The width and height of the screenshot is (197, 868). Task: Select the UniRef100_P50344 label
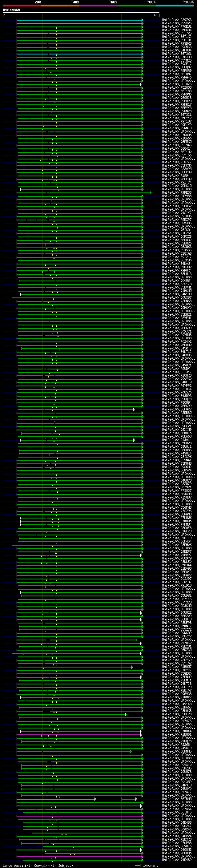click(177, 565)
